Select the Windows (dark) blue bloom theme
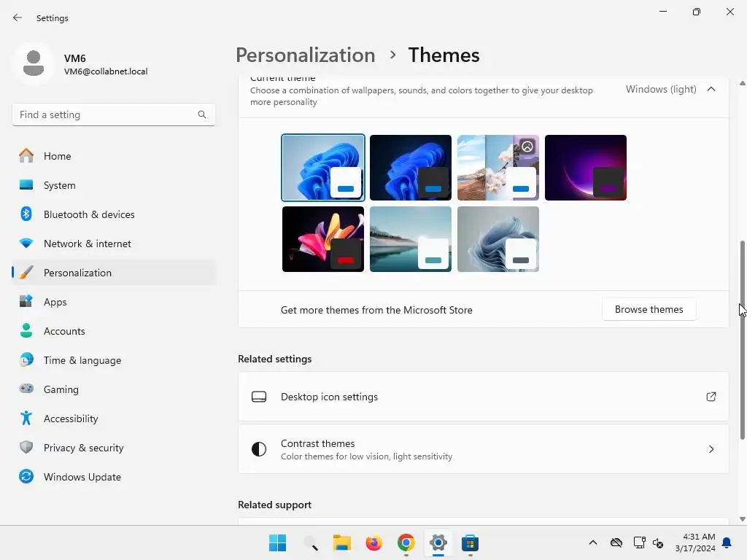Viewport: 747px width, 560px height. (411, 168)
